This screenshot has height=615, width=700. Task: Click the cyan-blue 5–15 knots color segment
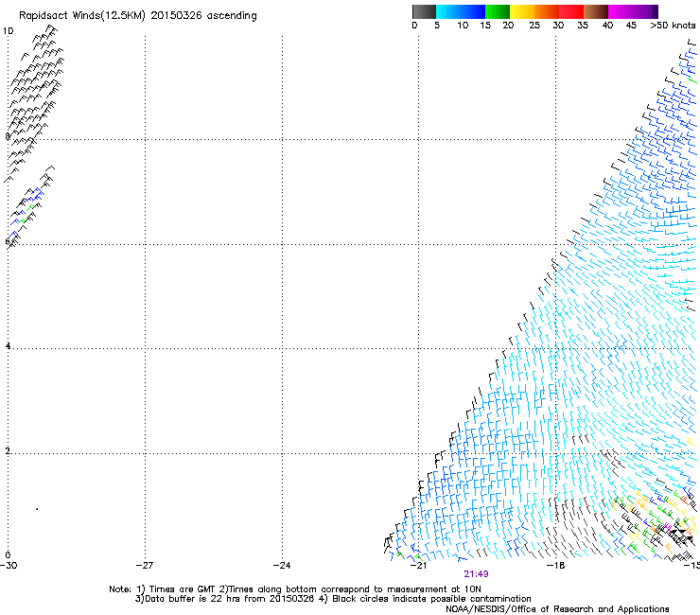pos(461,11)
